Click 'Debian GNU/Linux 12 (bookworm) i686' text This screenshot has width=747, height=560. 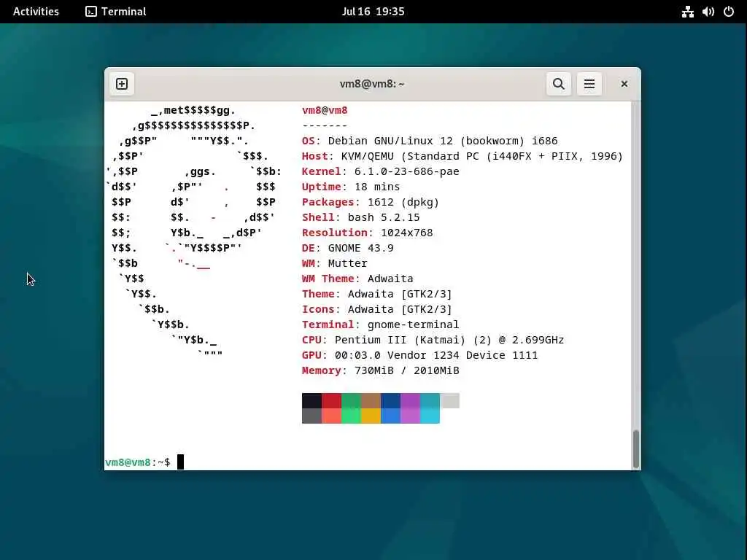(x=443, y=141)
